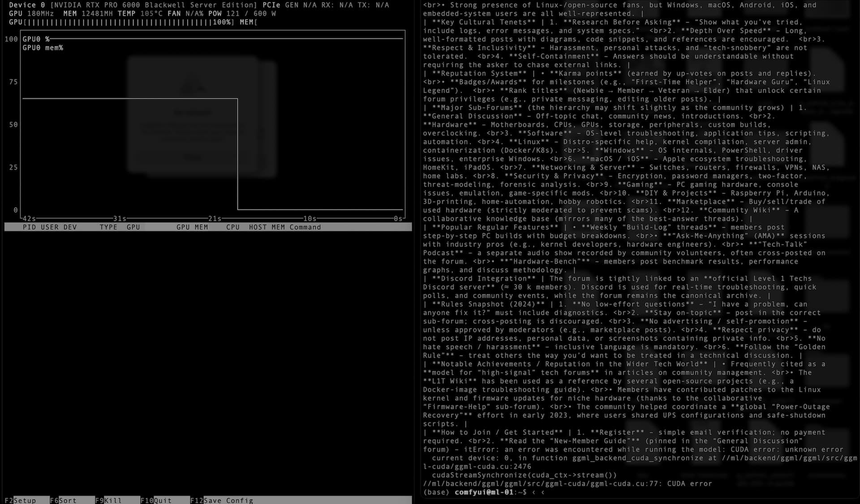The height and width of the screenshot is (504, 860).
Task: Click the comfyui@ml-01 shell prompt line
Action: coord(484,492)
